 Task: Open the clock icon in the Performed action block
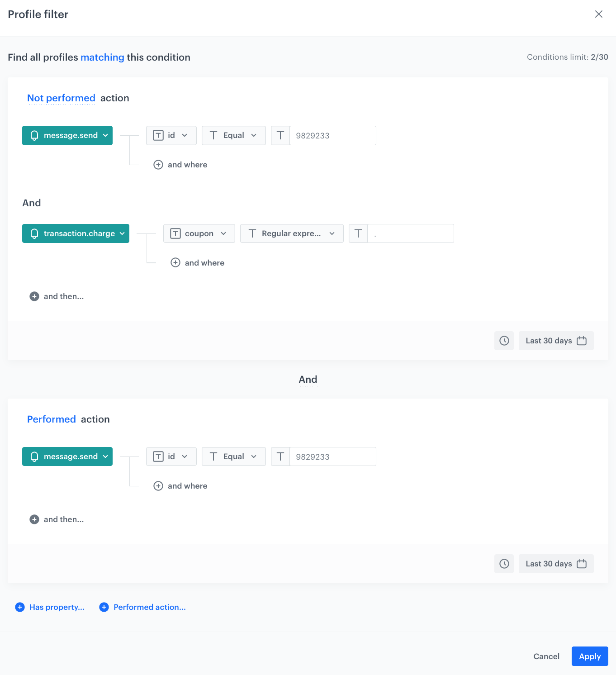504,564
